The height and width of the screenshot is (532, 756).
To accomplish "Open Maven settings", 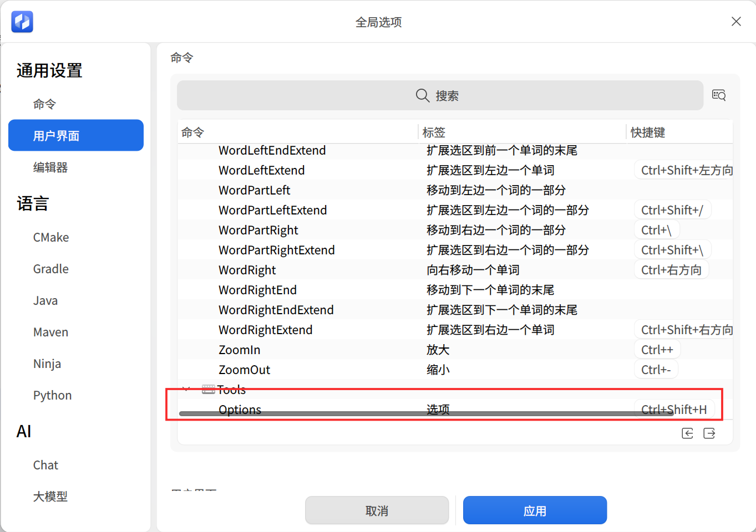I will [x=50, y=332].
